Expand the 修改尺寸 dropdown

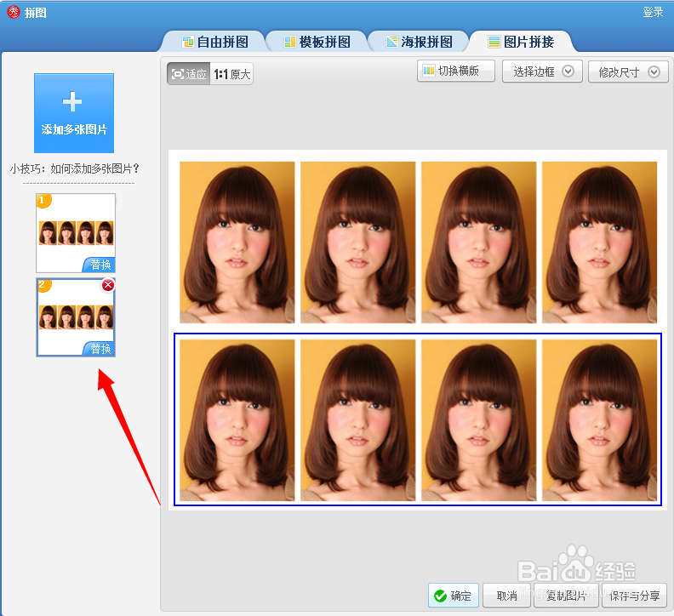[x=628, y=71]
